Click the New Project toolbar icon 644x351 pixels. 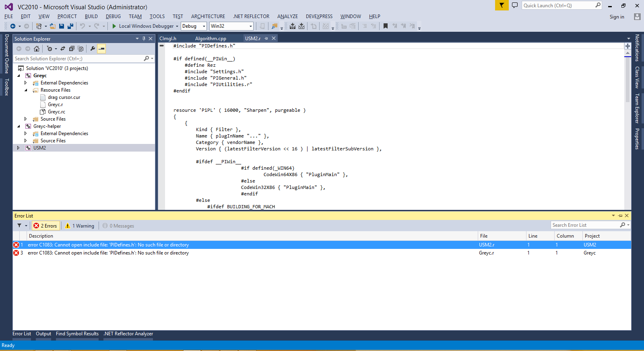tap(39, 26)
